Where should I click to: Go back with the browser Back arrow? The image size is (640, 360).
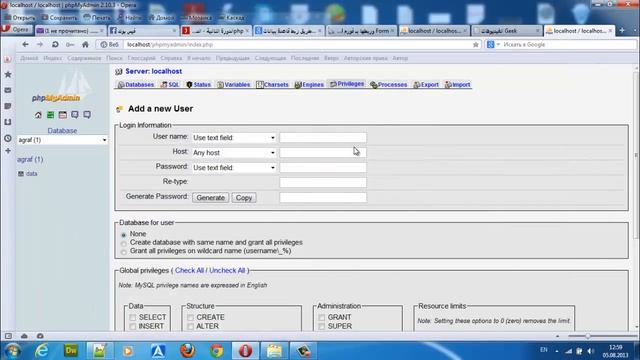tap(25, 44)
